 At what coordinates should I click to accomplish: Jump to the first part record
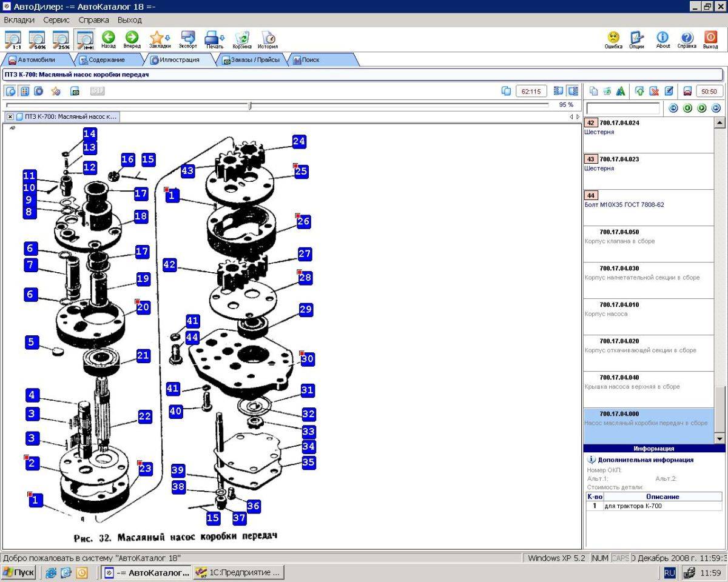click(x=673, y=109)
